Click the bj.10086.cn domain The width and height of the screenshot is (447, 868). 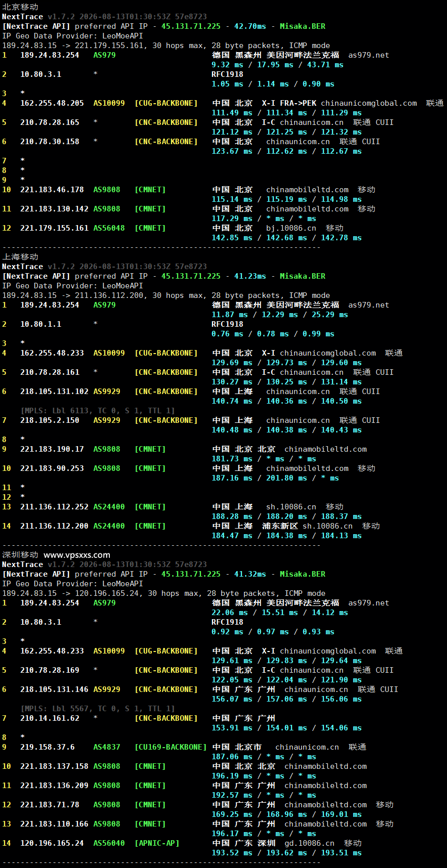pos(291,228)
